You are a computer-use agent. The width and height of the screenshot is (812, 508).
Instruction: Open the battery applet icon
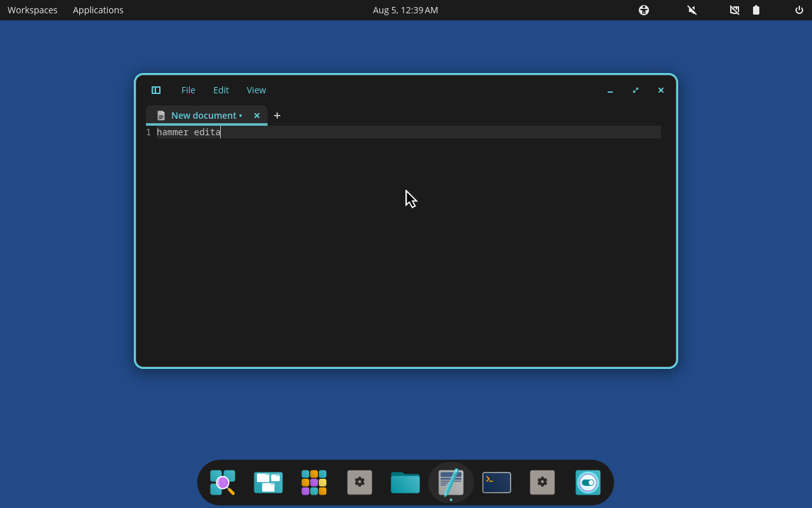[756, 10]
